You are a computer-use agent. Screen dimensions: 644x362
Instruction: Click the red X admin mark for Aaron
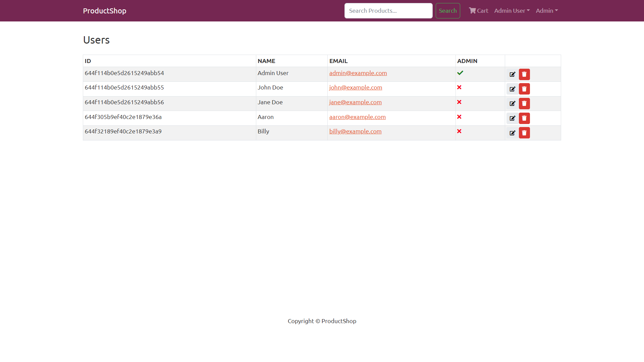pyautogui.click(x=459, y=117)
